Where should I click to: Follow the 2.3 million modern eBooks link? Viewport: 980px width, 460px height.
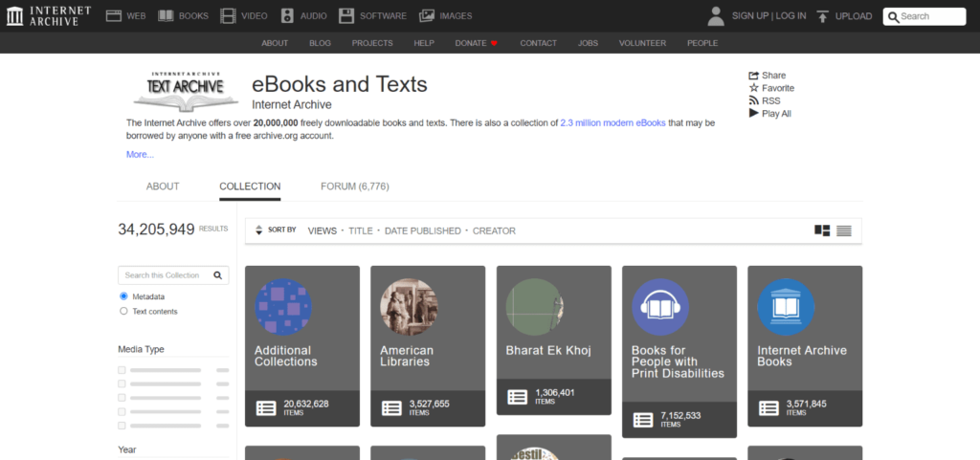click(613, 123)
